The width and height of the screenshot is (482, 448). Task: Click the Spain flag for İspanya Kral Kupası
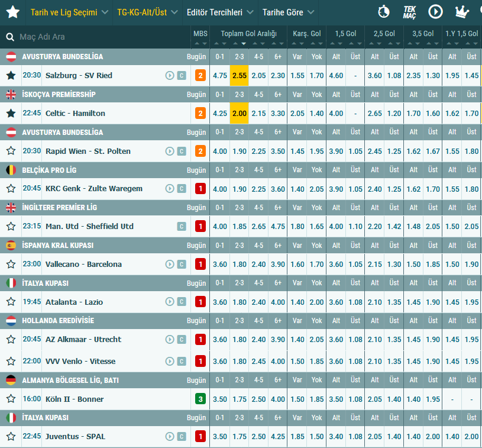click(11, 245)
